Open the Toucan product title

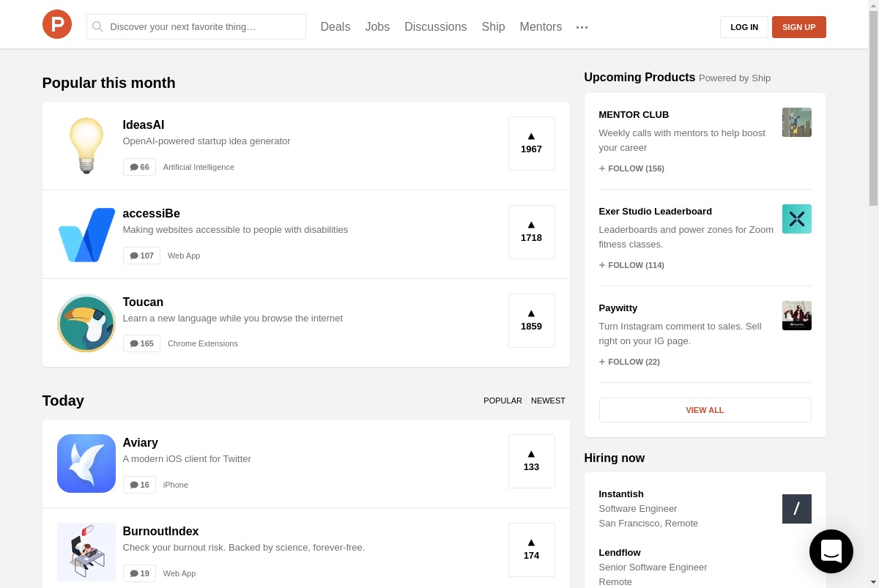(143, 302)
